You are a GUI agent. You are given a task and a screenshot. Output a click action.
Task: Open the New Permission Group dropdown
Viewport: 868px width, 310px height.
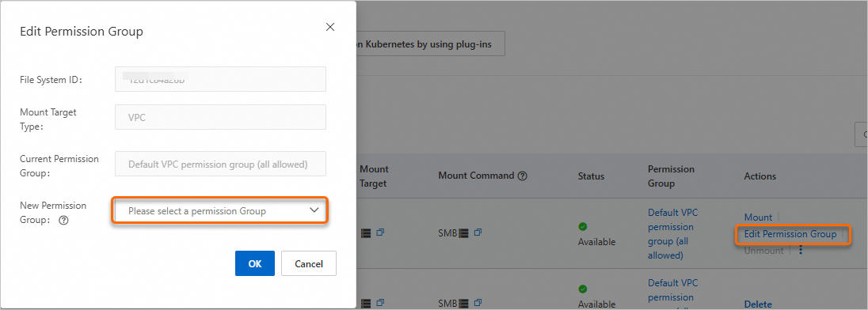220,210
